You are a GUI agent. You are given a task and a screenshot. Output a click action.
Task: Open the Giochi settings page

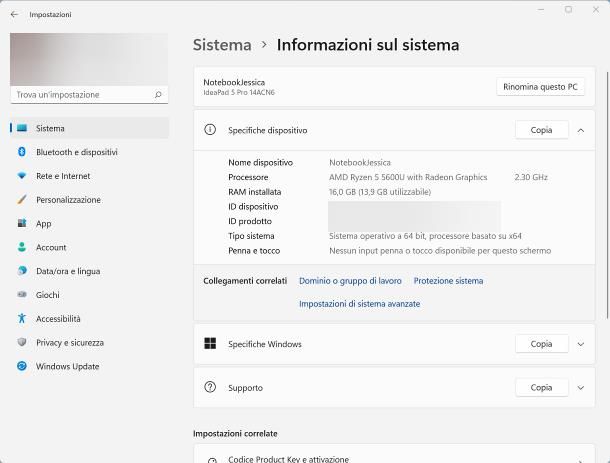[89, 295]
